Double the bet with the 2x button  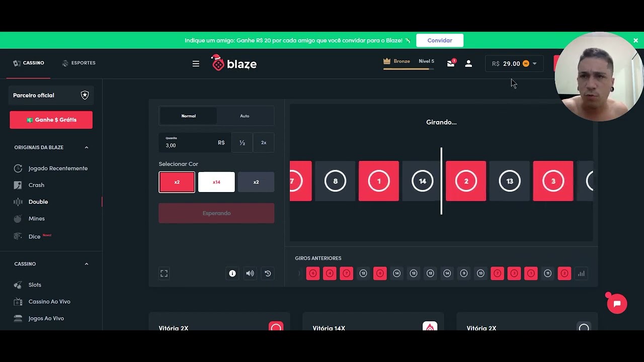pyautogui.click(x=264, y=143)
